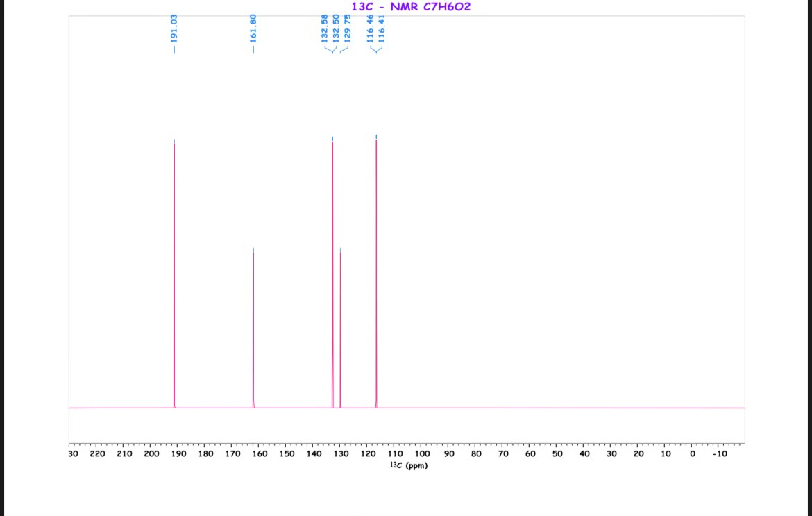Click the 132.50 peak annotation
This screenshot has height=516, width=812.
point(336,28)
